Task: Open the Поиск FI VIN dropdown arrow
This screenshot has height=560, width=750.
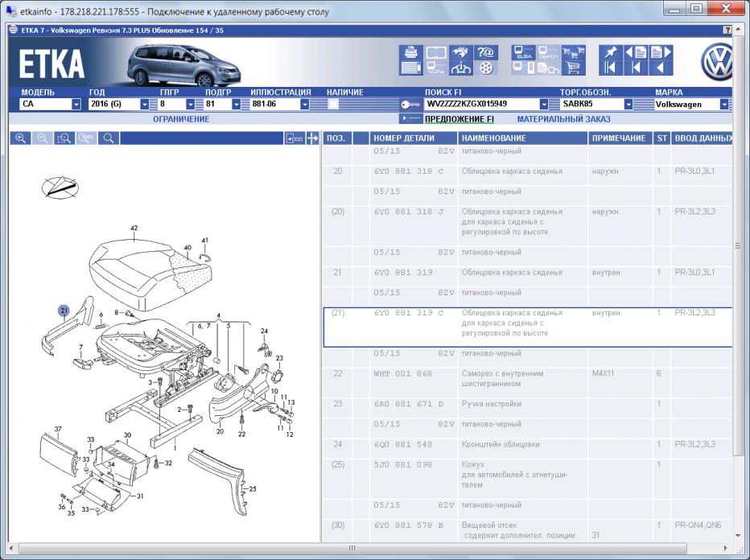Action: 544,105
